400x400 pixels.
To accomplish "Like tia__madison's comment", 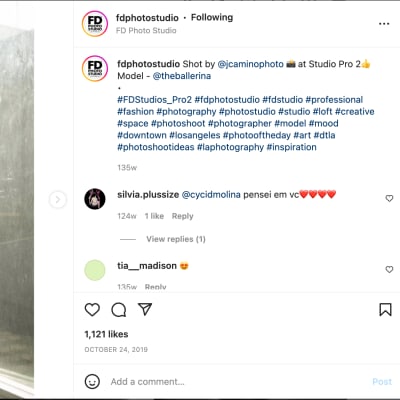I will (x=389, y=269).
